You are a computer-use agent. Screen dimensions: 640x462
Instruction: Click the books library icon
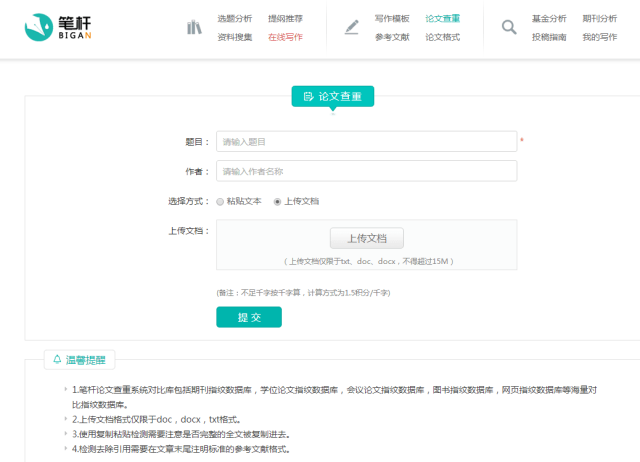(x=194, y=27)
